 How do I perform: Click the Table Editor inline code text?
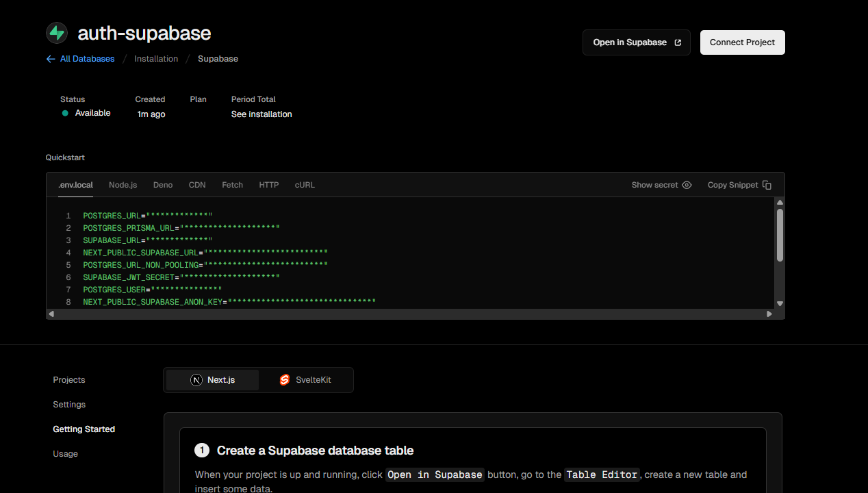click(602, 475)
